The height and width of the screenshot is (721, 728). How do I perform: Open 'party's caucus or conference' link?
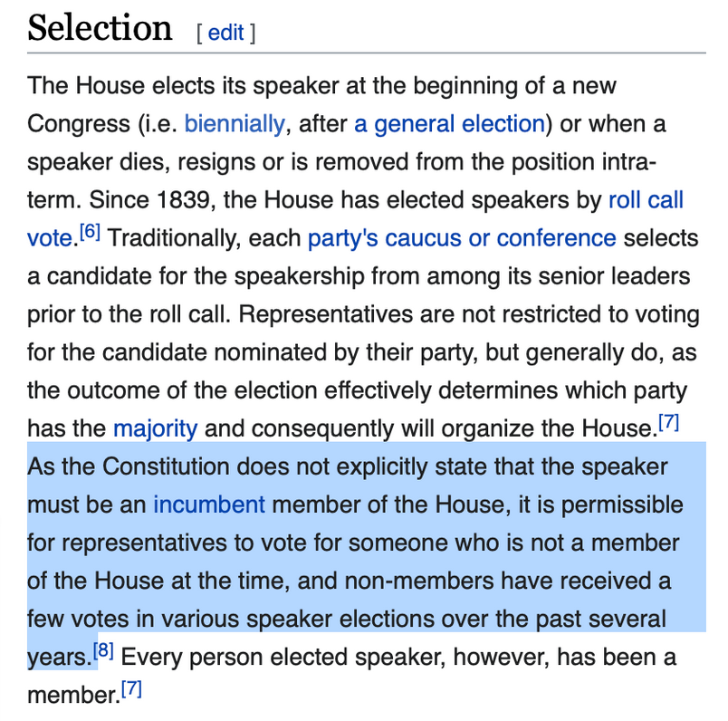coord(462,238)
